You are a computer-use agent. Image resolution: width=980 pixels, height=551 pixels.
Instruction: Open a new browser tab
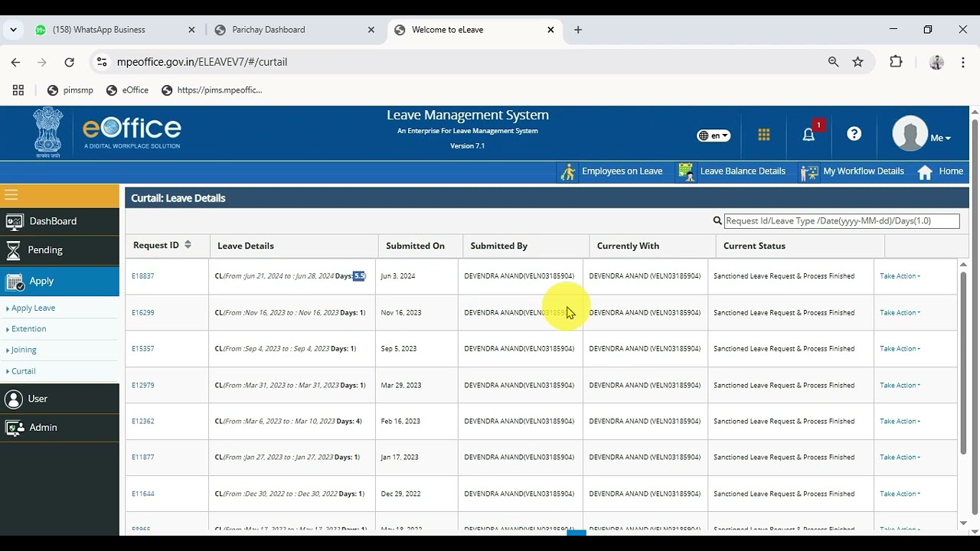pos(578,30)
